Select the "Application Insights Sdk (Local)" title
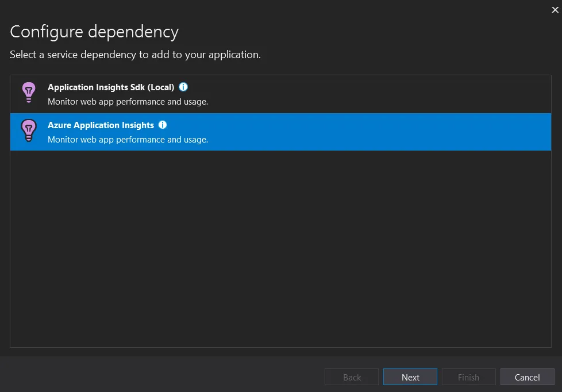 tap(111, 87)
